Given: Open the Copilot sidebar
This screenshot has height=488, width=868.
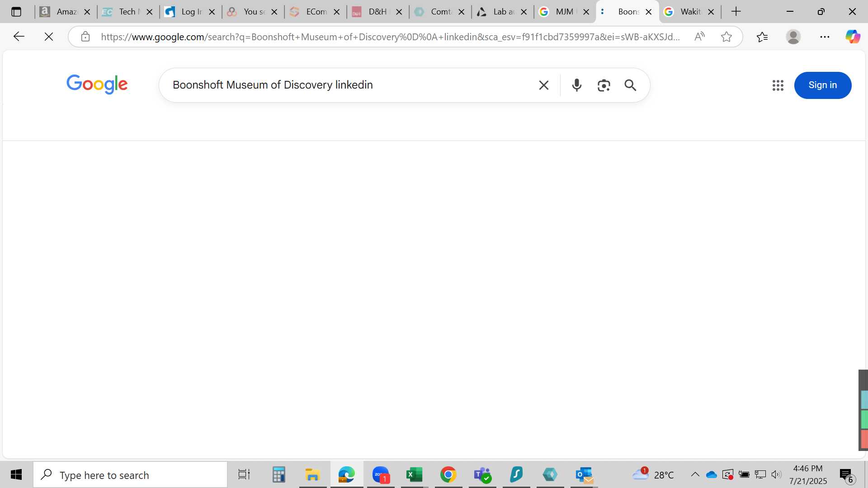Looking at the screenshot, I should click(853, 37).
